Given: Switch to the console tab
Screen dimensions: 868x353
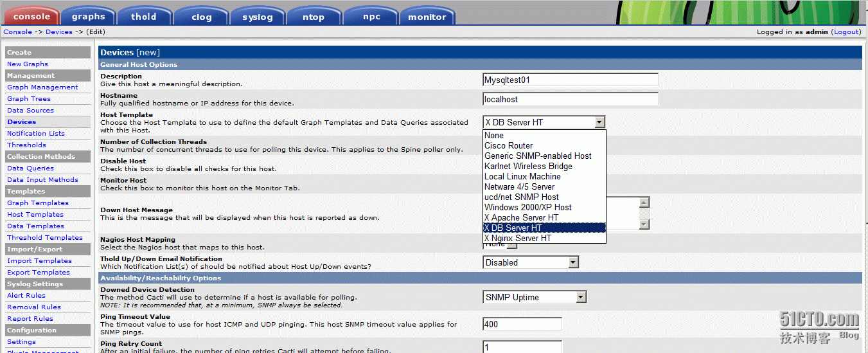Looking at the screenshot, I should point(31,16).
